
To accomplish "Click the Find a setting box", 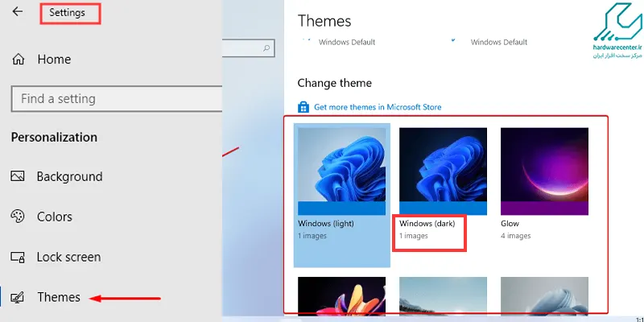I will pyautogui.click(x=117, y=98).
